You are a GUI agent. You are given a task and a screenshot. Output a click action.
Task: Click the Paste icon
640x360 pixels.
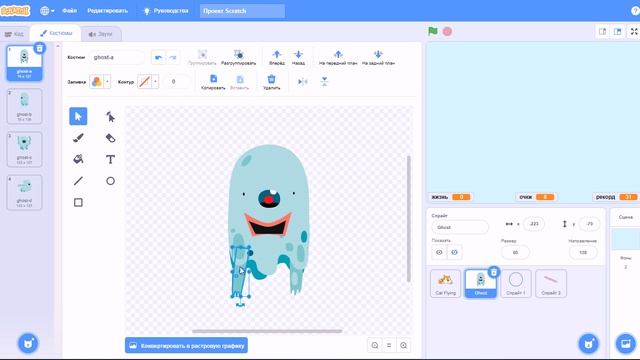(240, 79)
